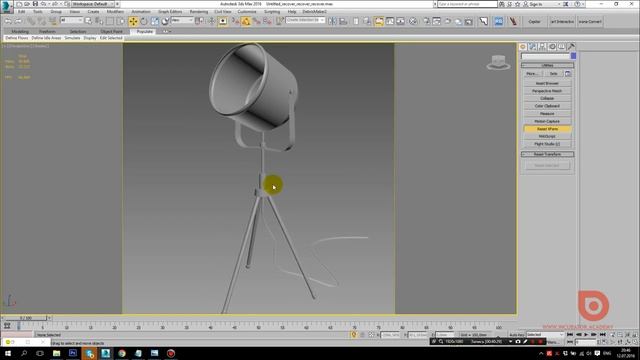640x360 pixels.
Task: Open the Align tool
Action: pyautogui.click(x=343, y=21)
